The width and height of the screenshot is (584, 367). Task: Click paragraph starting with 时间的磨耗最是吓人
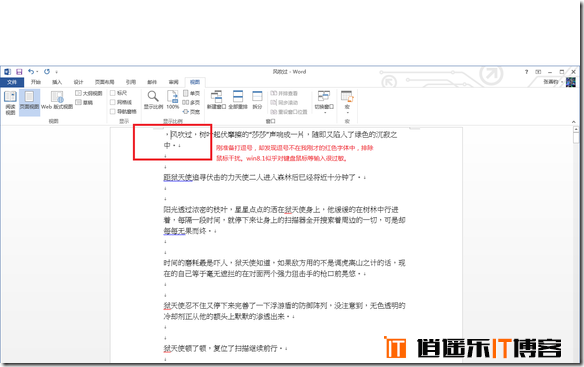click(x=284, y=268)
